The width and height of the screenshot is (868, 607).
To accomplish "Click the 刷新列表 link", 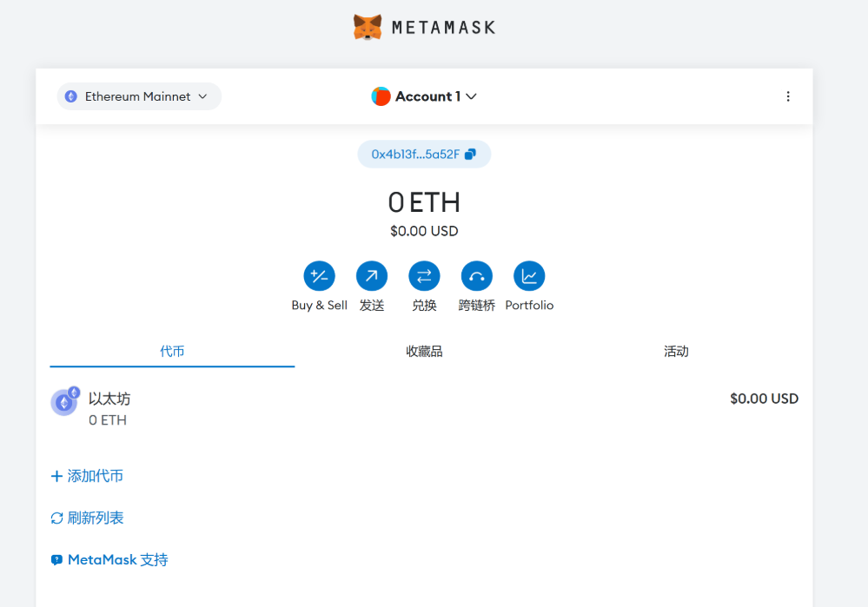I will tap(87, 518).
